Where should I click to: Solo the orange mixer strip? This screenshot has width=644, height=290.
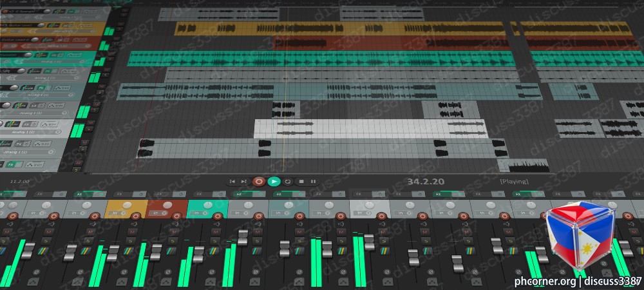pyautogui.click(x=131, y=241)
